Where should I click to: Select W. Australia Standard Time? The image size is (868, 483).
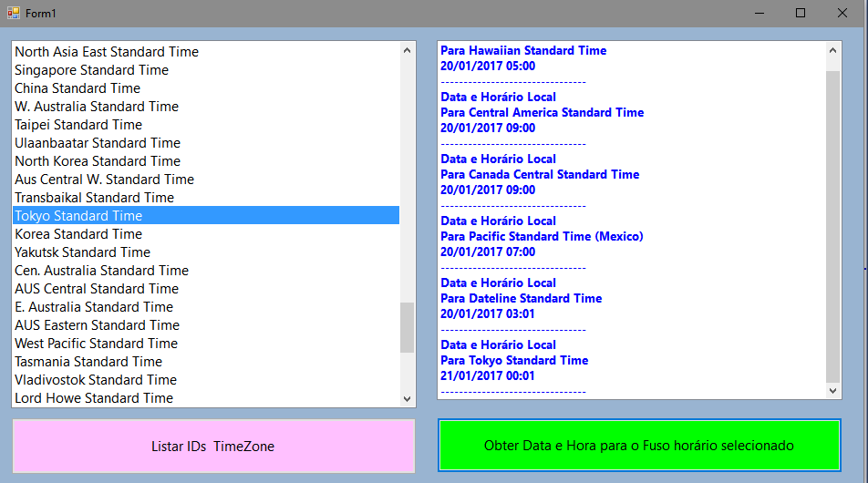tap(206, 107)
